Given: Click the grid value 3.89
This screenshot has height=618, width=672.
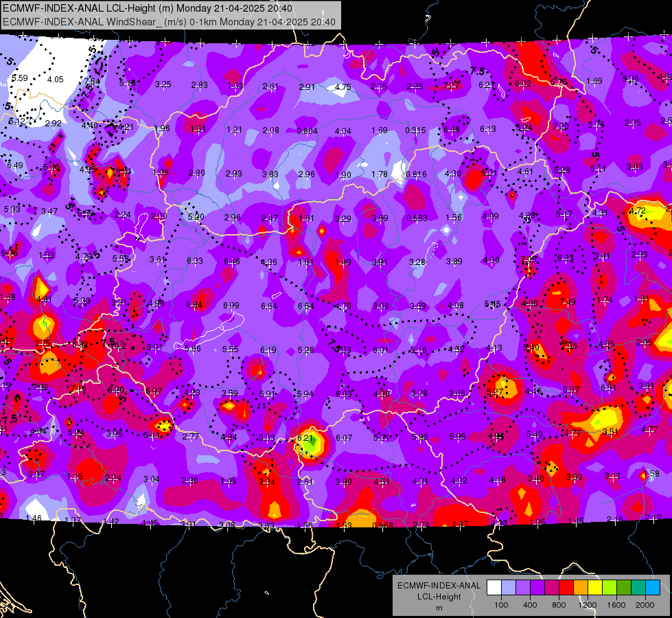Looking at the screenshot, I should (454, 261).
